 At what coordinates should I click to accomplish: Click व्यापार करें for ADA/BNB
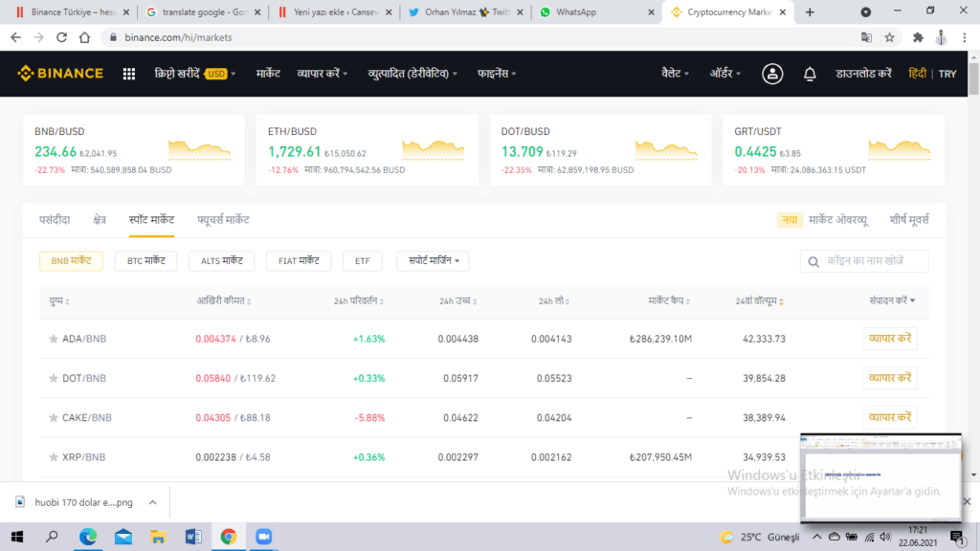tap(890, 339)
